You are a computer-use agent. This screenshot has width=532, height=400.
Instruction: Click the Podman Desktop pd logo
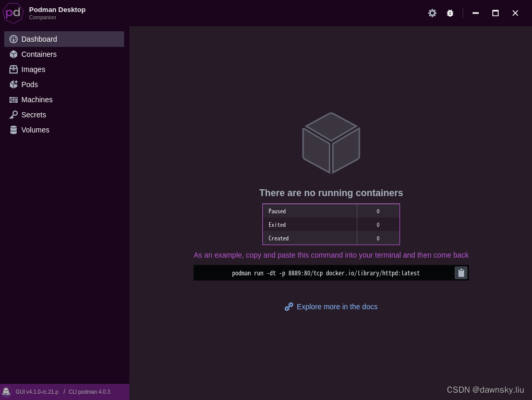coord(13,13)
